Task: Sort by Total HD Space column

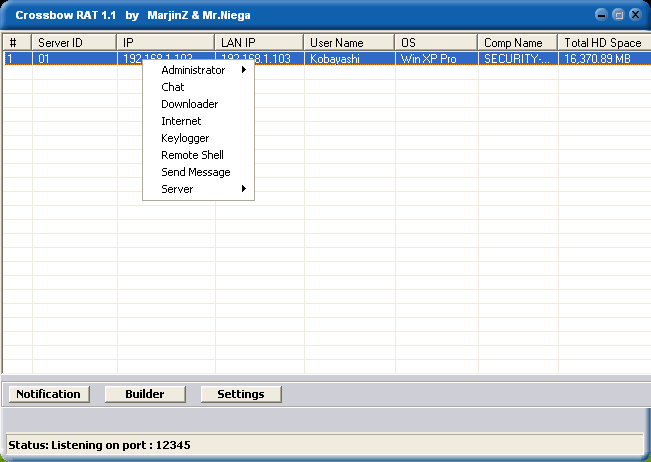Action: tap(603, 43)
